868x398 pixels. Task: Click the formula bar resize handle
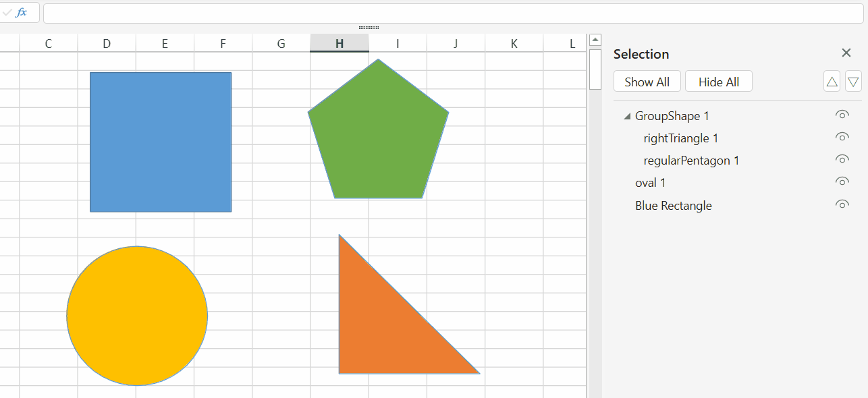pyautogui.click(x=369, y=28)
